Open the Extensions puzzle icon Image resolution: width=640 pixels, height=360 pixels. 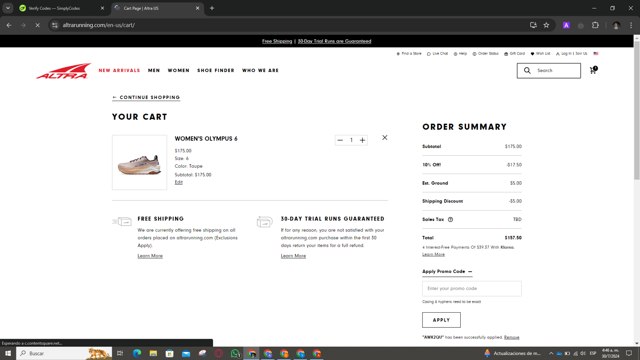595,25
